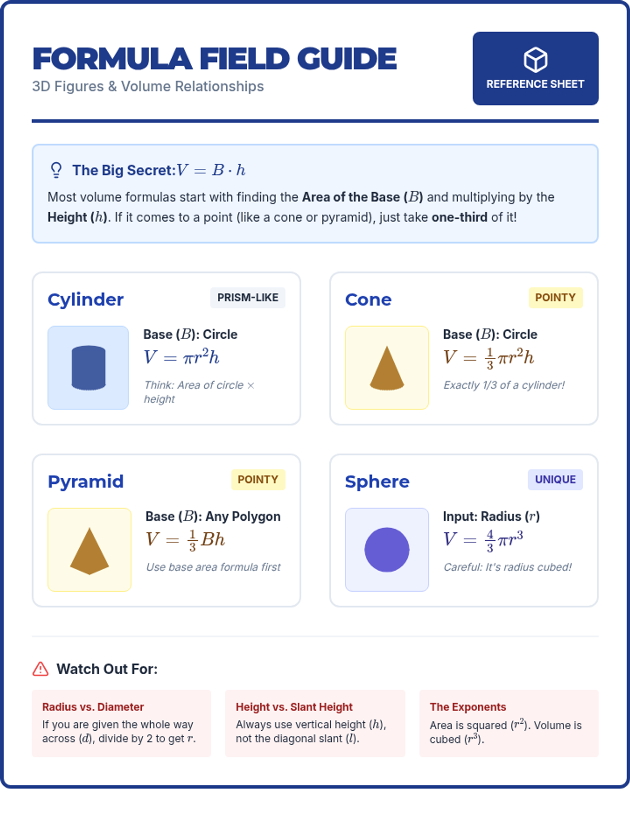Click the Watch Out For heading

107,669
